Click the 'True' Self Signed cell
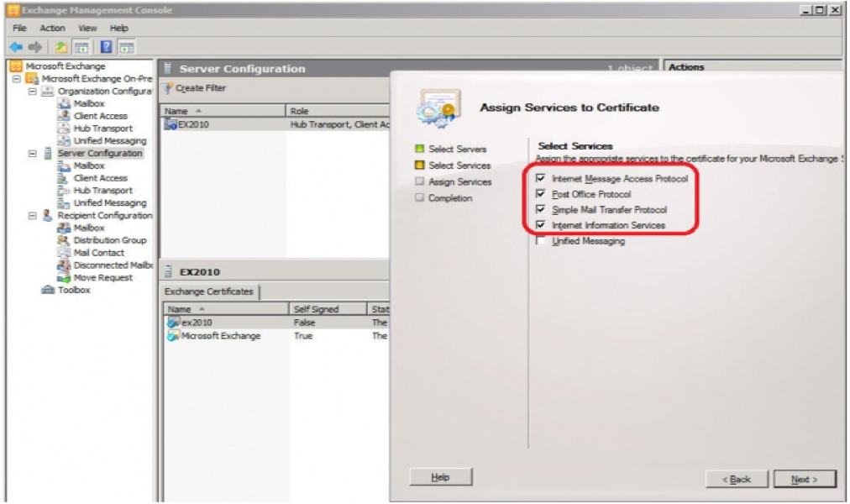 pyautogui.click(x=303, y=336)
